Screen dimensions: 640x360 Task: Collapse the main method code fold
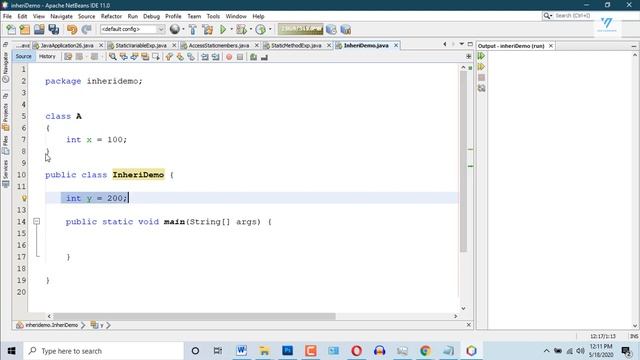(36, 222)
